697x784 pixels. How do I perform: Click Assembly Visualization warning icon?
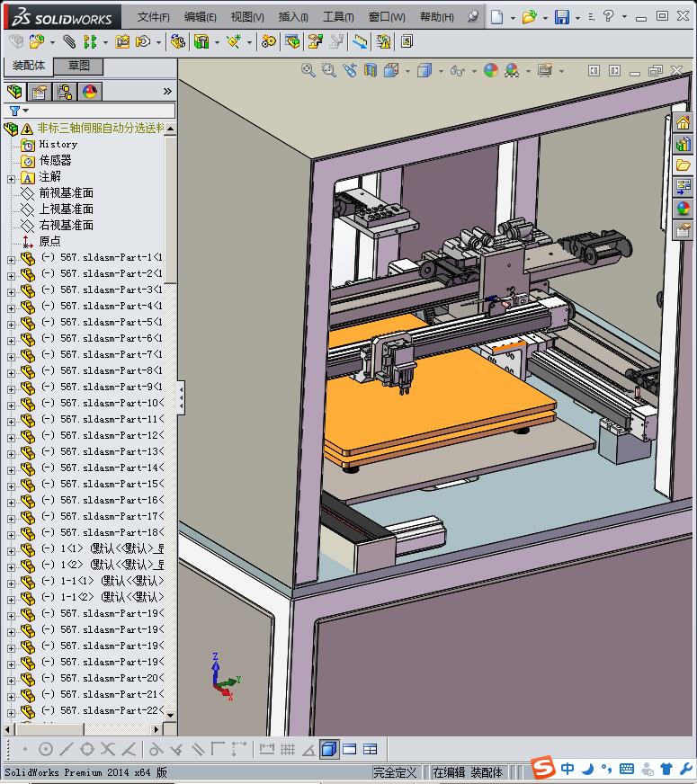(383, 41)
